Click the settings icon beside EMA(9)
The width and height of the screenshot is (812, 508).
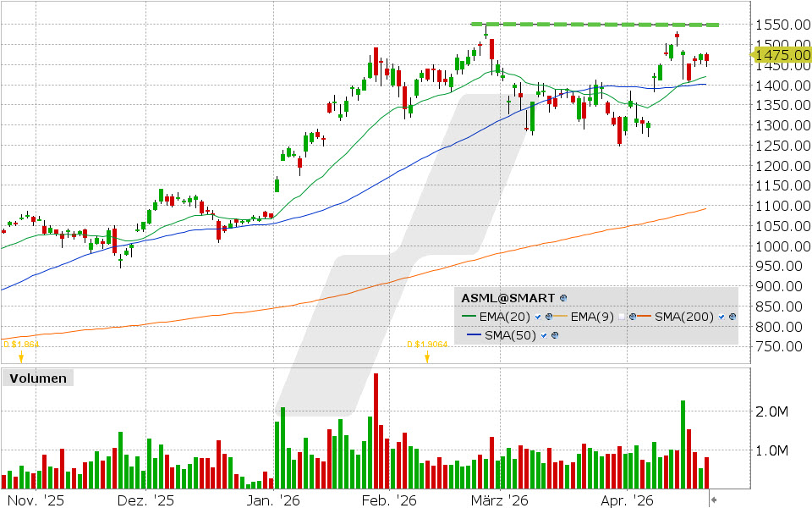[x=631, y=317]
